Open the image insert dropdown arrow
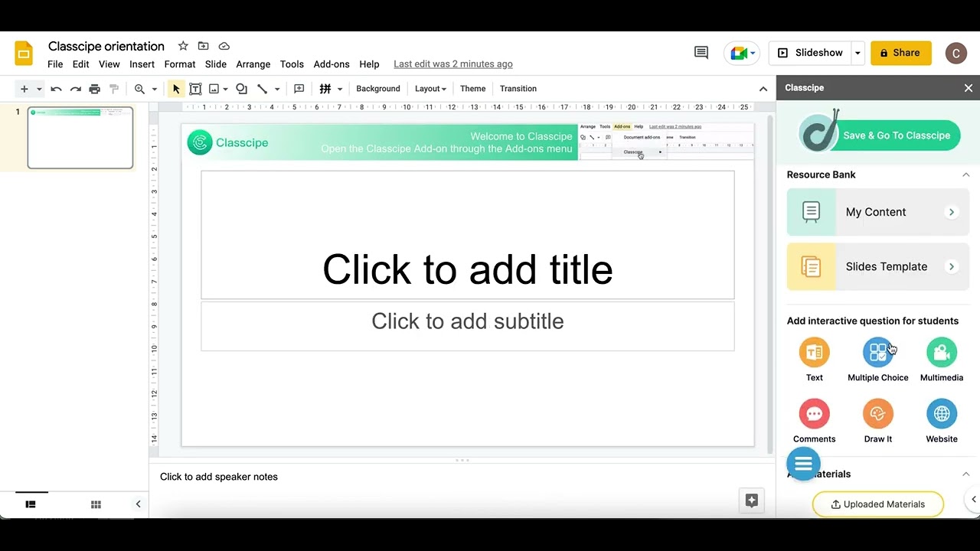 [225, 89]
